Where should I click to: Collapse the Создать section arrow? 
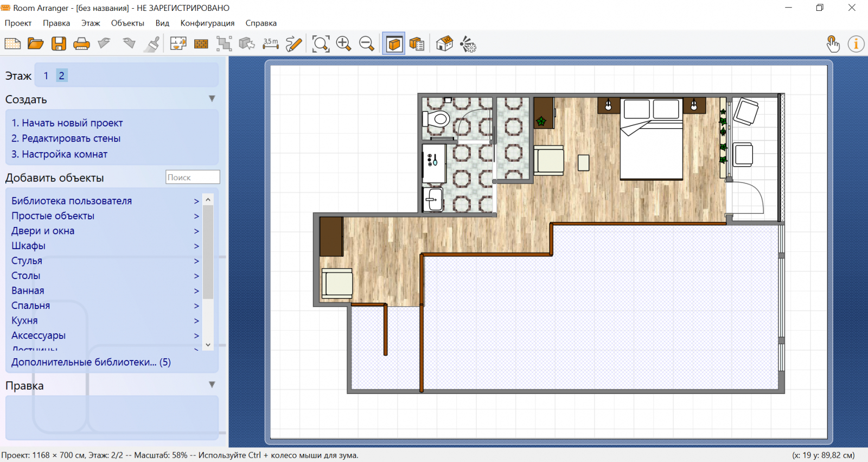212,99
